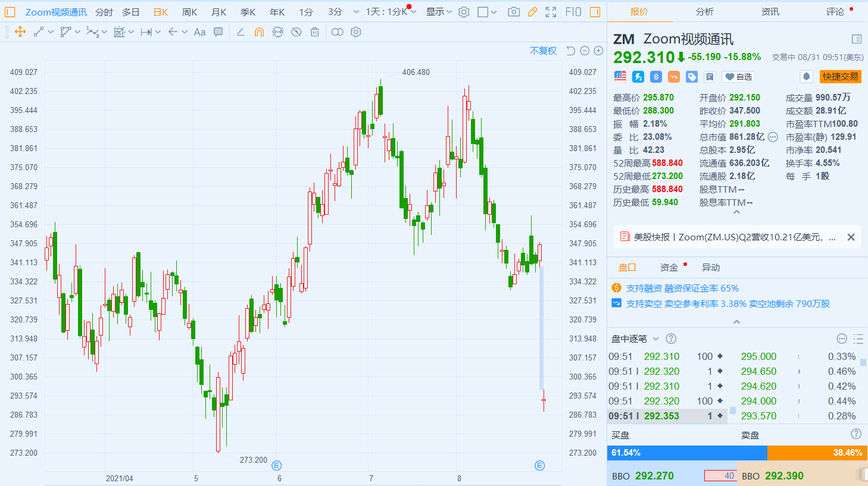Dismiss the news banner with X

[851, 237]
